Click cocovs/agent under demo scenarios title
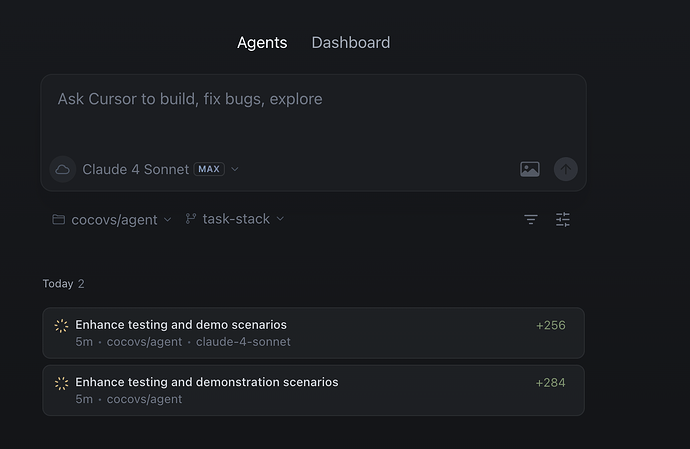The width and height of the screenshot is (690, 449). tap(144, 342)
